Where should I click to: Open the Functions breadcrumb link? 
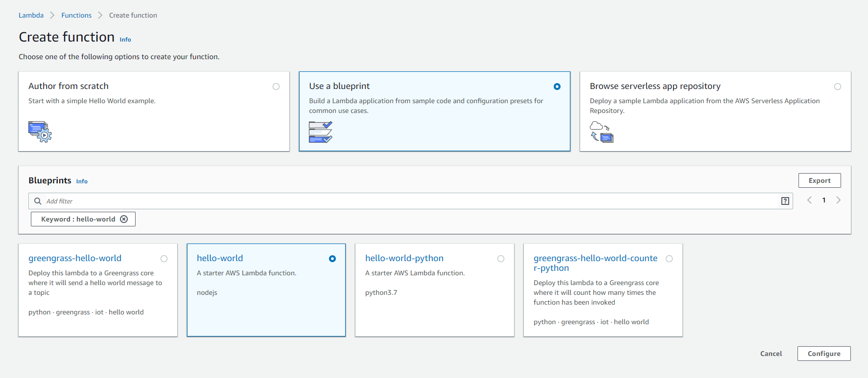coord(76,15)
